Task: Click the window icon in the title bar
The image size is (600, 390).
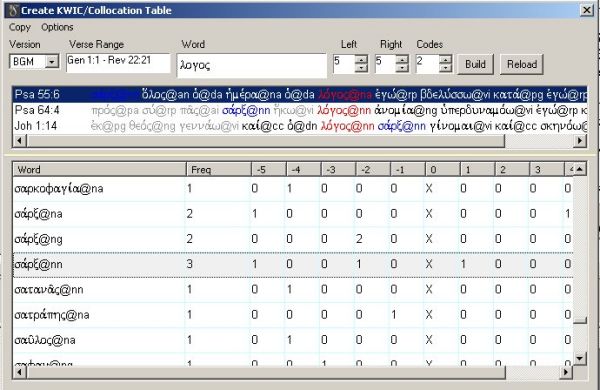Action: 13,10
